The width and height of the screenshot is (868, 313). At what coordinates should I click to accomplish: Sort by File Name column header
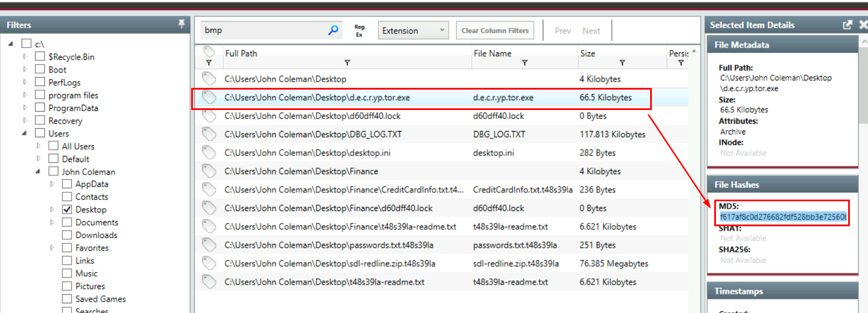pos(492,53)
